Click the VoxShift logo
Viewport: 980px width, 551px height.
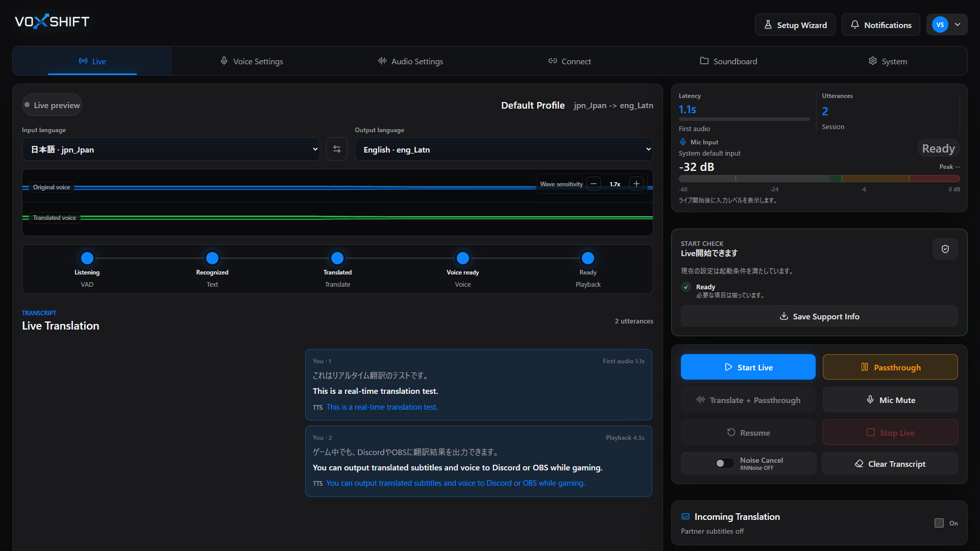pos(52,21)
